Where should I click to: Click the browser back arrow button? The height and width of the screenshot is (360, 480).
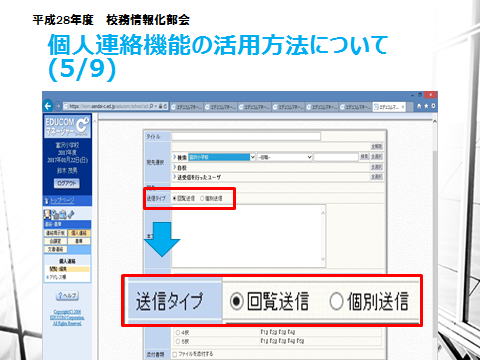click(48, 106)
